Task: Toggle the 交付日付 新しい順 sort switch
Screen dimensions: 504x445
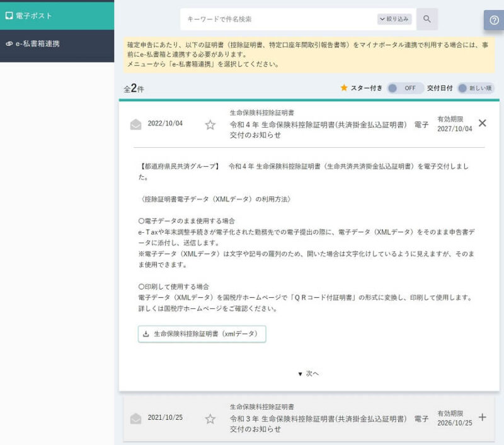Action: click(476, 88)
